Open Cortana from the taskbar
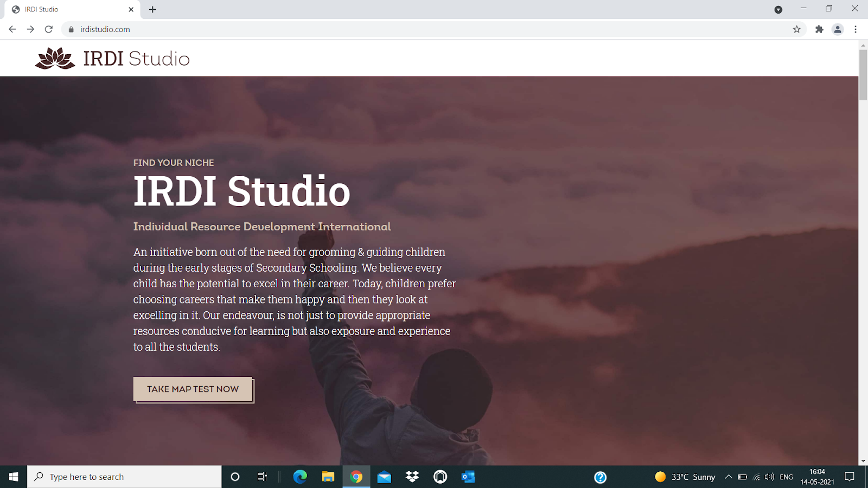 (x=235, y=477)
